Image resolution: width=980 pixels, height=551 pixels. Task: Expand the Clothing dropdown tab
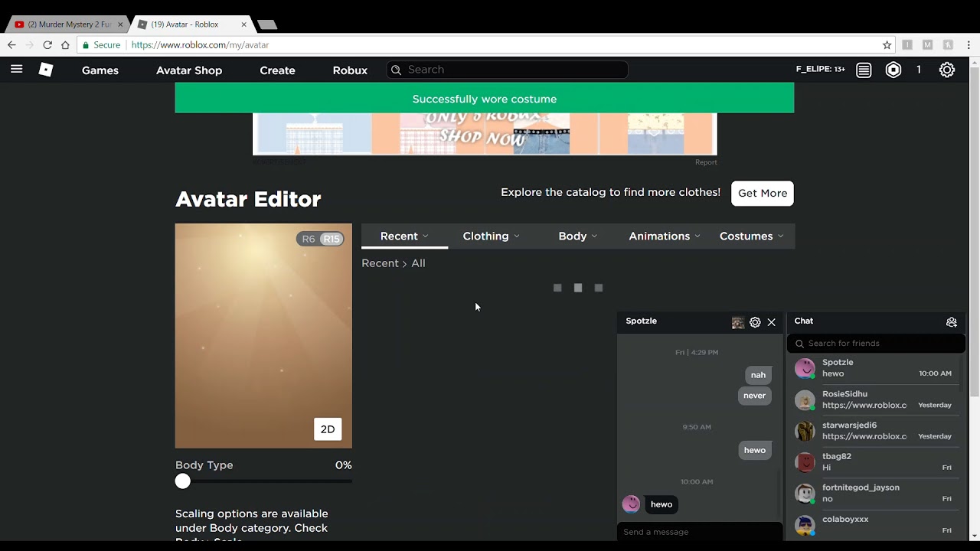(491, 236)
